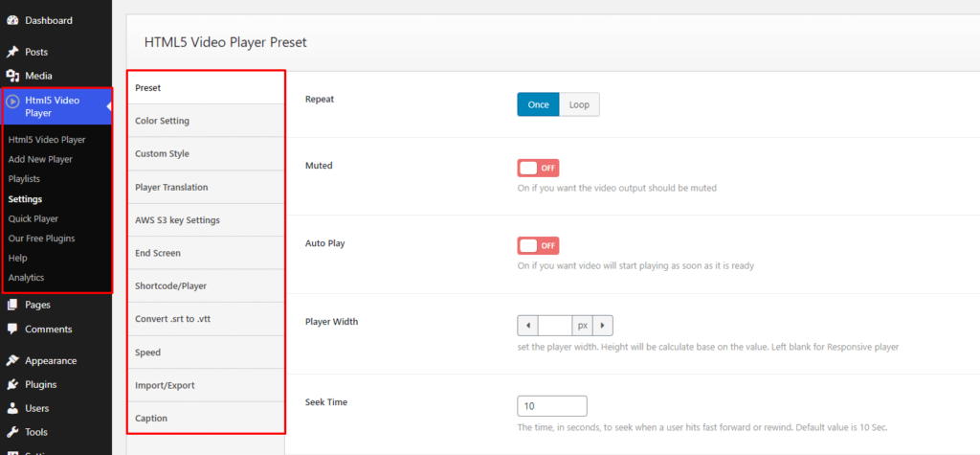
Task: Click the Html5 Video Player play icon
Action: [12, 101]
